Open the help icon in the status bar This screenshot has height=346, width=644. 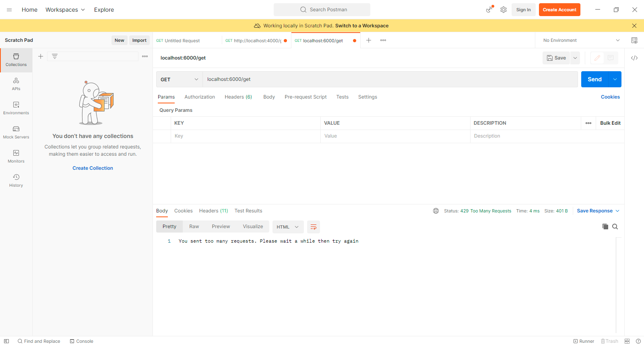pyautogui.click(x=638, y=341)
